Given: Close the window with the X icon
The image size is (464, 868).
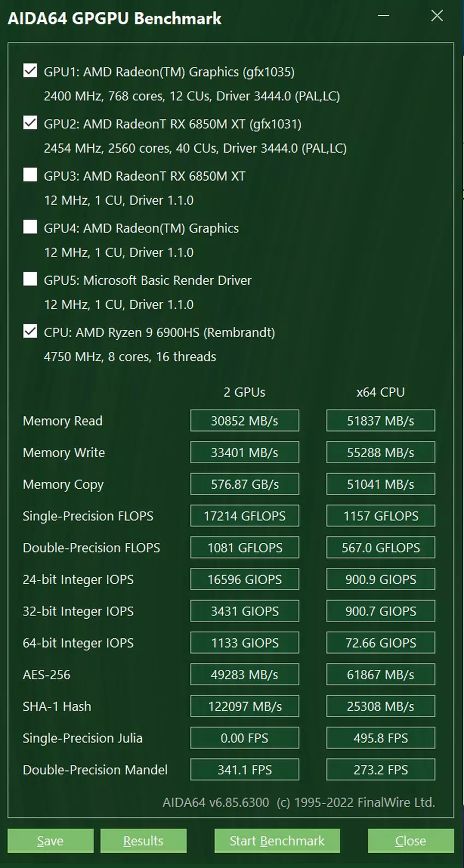Looking at the screenshot, I should pyautogui.click(x=437, y=16).
